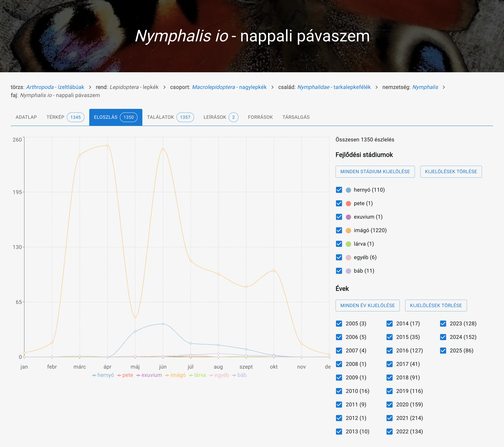
Task: Click KIJELÖLÉSEK TÖRLÉSE under Évek
Action: (x=436, y=305)
